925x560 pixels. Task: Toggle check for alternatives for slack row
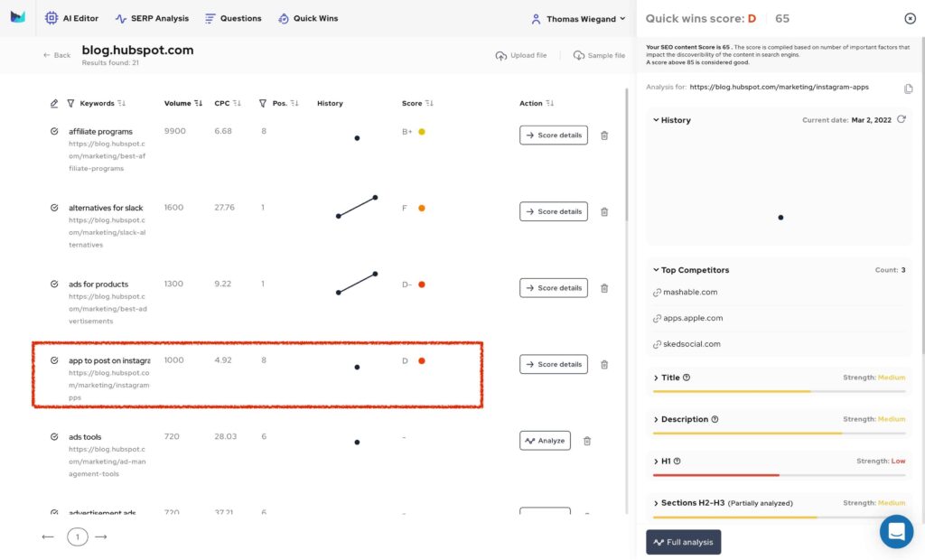pyautogui.click(x=54, y=208)
